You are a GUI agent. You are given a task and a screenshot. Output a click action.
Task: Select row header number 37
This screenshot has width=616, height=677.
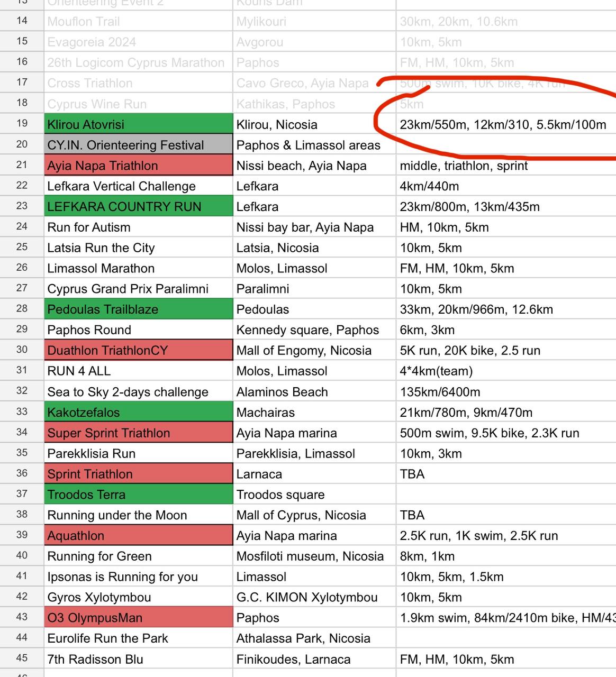pyautogui.click(x=22, y=495)
